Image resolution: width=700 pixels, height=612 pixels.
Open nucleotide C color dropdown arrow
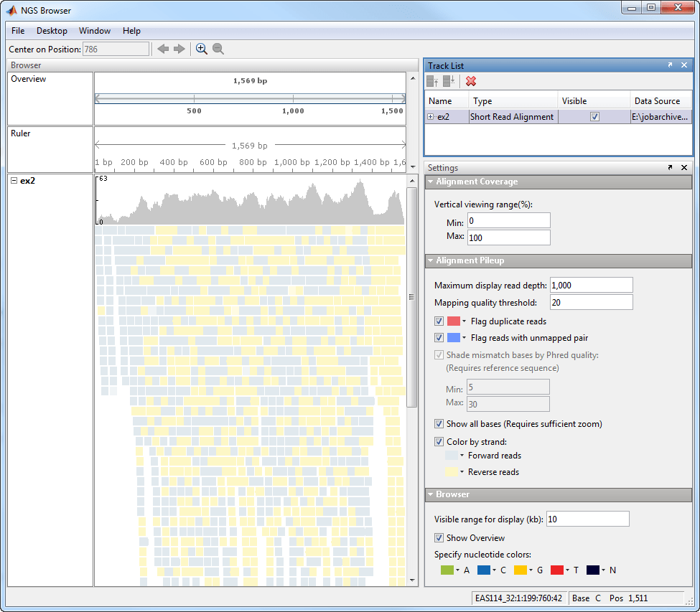tap(494, 570)
